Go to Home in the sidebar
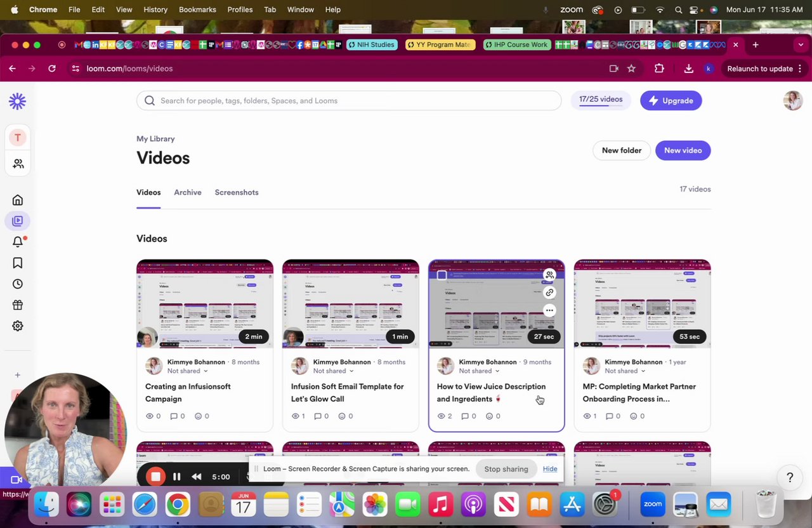The width and height of the screenshot is (812, 528). click(18, 200)
